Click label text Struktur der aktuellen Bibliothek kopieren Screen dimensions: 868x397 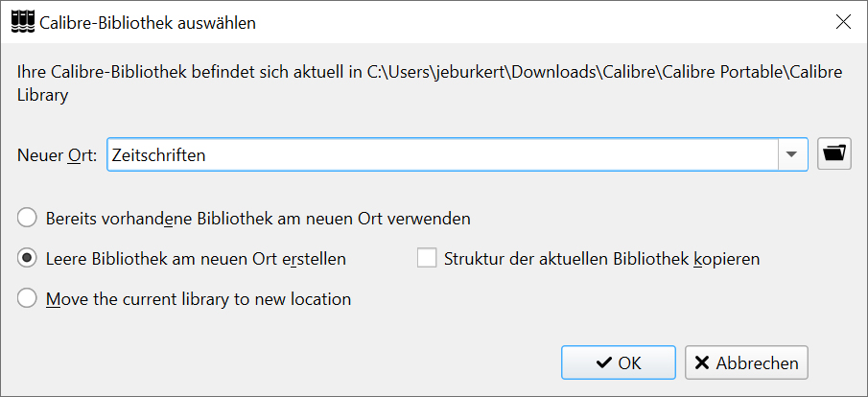[601, 259]
